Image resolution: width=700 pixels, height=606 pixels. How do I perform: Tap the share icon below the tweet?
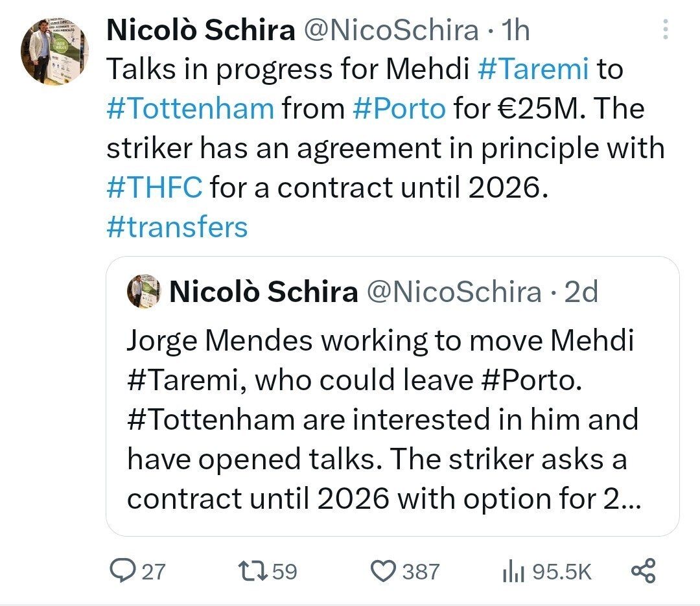643,571
